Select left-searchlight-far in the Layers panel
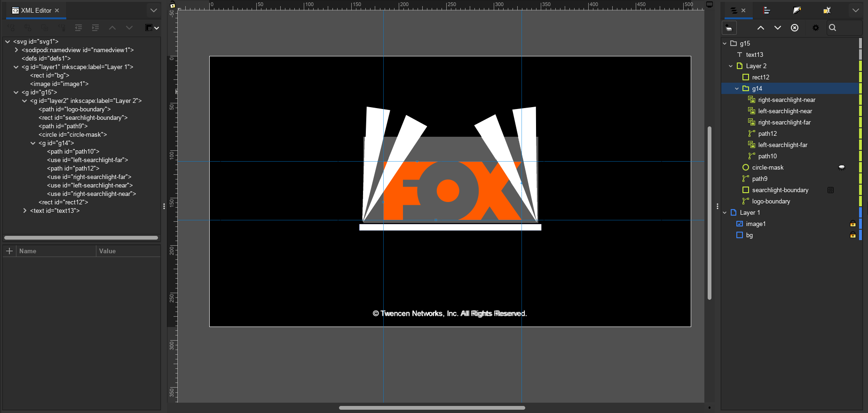This screenshot has height=413, width=868. click(x=782, y=145)
